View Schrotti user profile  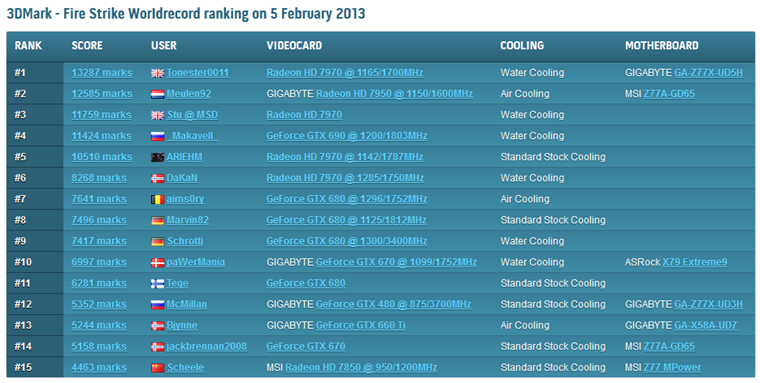click(x=185, y=241)
